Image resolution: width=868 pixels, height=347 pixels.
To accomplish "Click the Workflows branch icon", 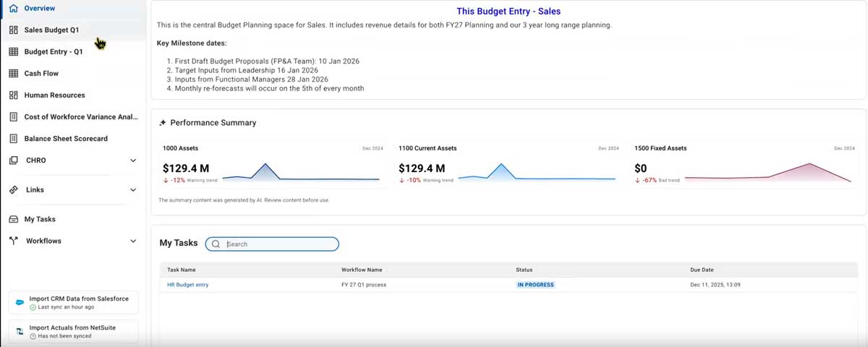I will point(13,241).
